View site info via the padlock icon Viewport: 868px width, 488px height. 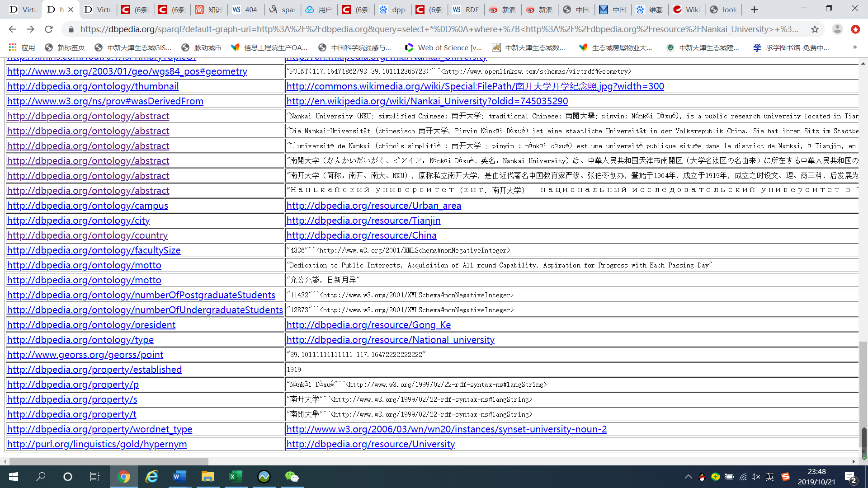71,29
